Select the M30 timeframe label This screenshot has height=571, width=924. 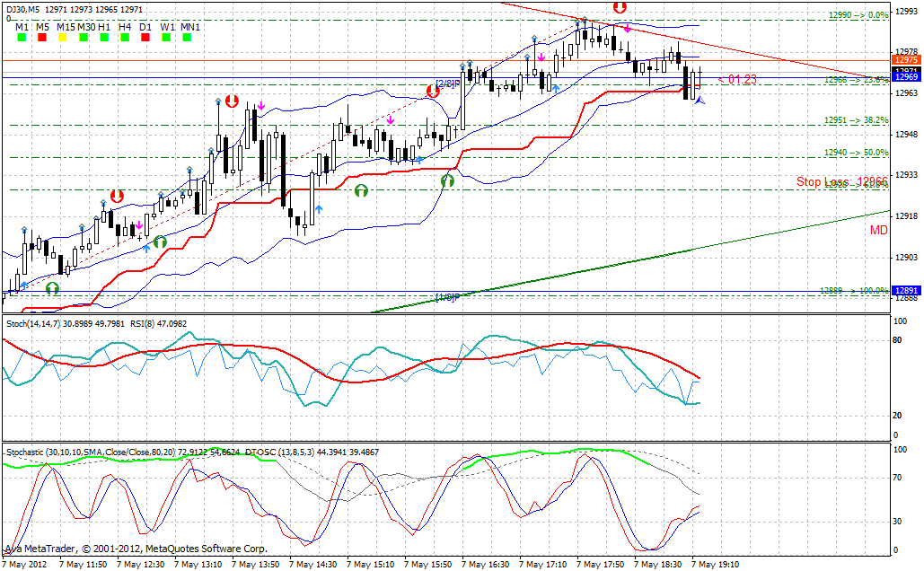tap(86, 27)
